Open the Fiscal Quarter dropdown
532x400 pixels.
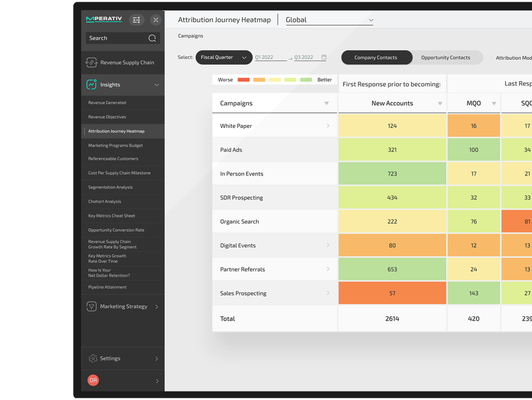coord(223,57)
